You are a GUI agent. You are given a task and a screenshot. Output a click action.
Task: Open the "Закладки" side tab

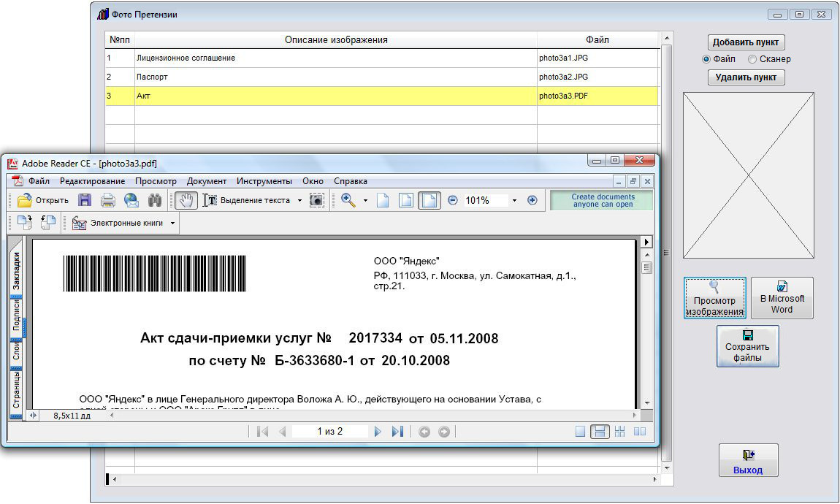point(16,271)
